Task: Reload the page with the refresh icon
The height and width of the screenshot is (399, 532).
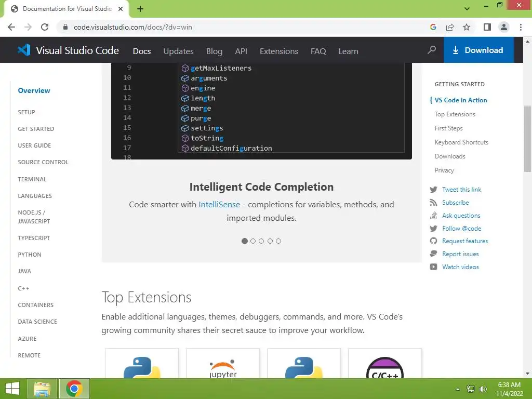Action: click(x=45, y=27)
